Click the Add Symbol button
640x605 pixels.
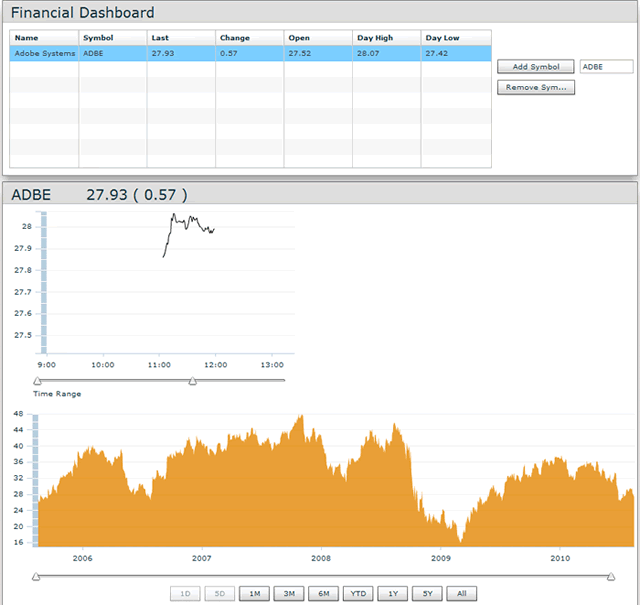tap(535, 67)
